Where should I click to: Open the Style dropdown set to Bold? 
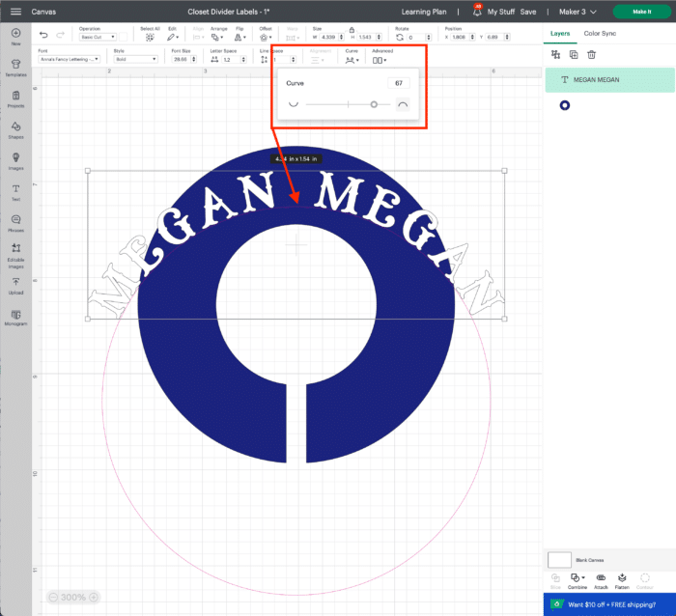tap(134, 59)
